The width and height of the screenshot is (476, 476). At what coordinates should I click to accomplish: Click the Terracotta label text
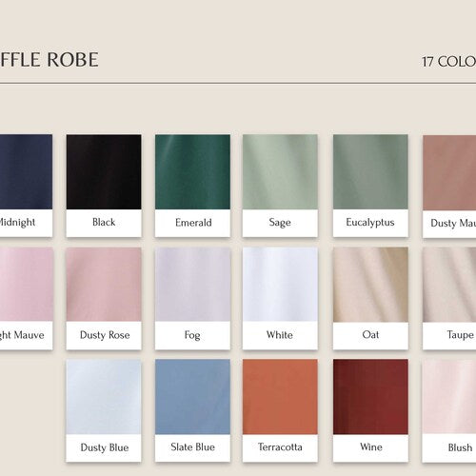click(280, 446)
